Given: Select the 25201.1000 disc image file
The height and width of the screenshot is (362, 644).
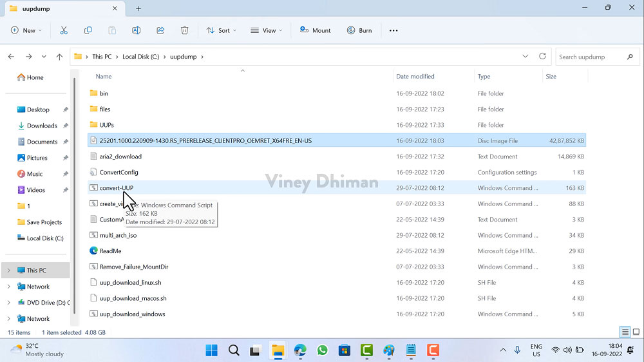Looking at the screenshot, I should (337, 140).
